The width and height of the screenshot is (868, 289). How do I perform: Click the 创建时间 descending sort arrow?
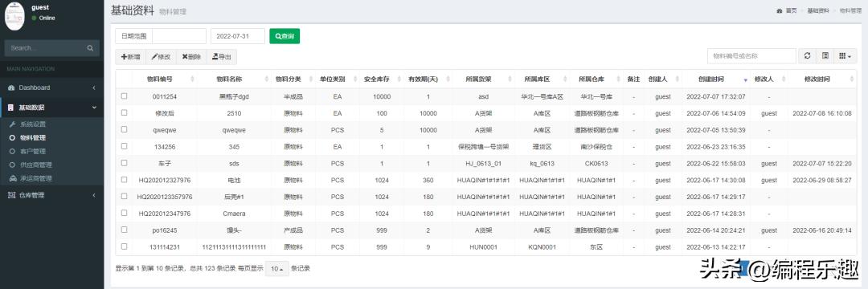tap(745, 80)
